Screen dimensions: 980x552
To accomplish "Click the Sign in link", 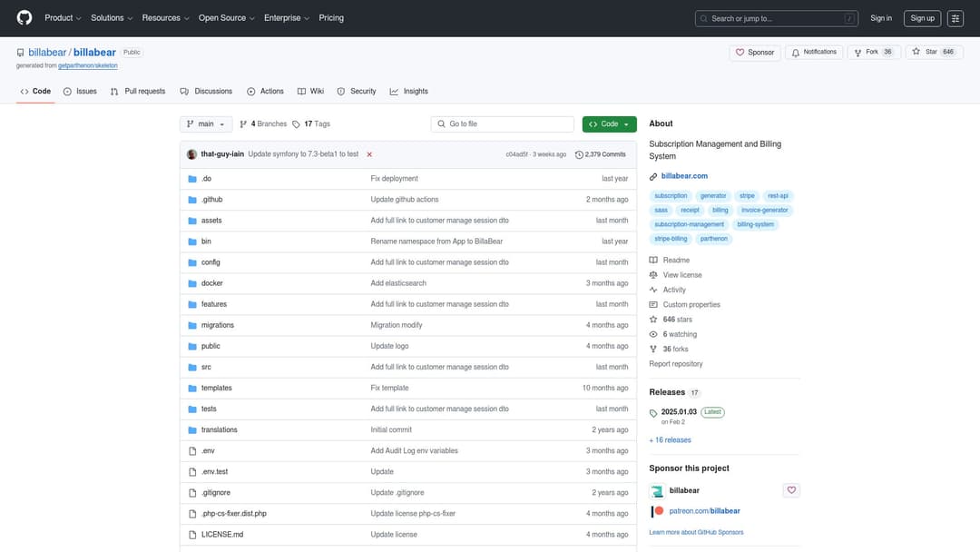I will click(880, 18).
